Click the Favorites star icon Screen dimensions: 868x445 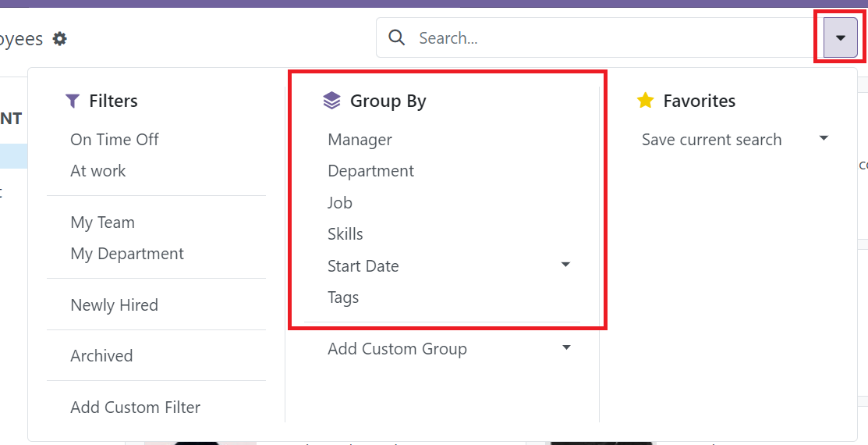click(645, 101)
